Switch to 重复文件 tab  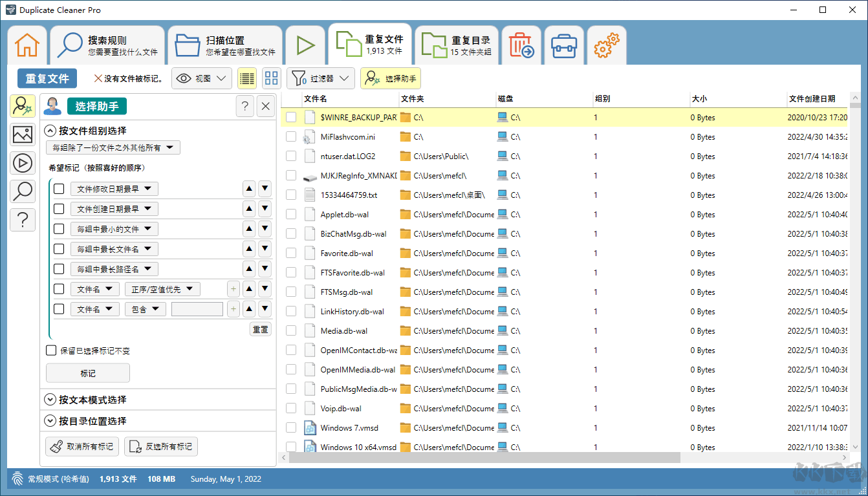[x=370, y=44]
